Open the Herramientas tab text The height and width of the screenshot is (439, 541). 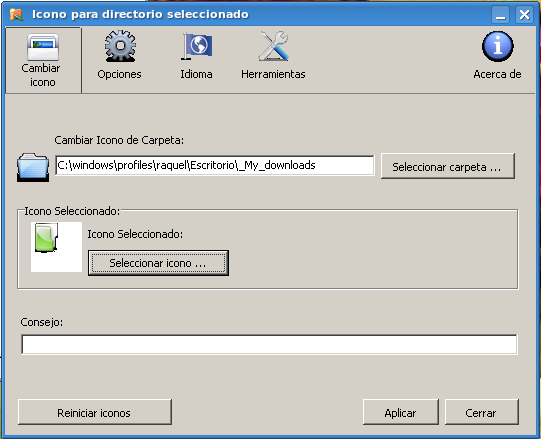273,74
